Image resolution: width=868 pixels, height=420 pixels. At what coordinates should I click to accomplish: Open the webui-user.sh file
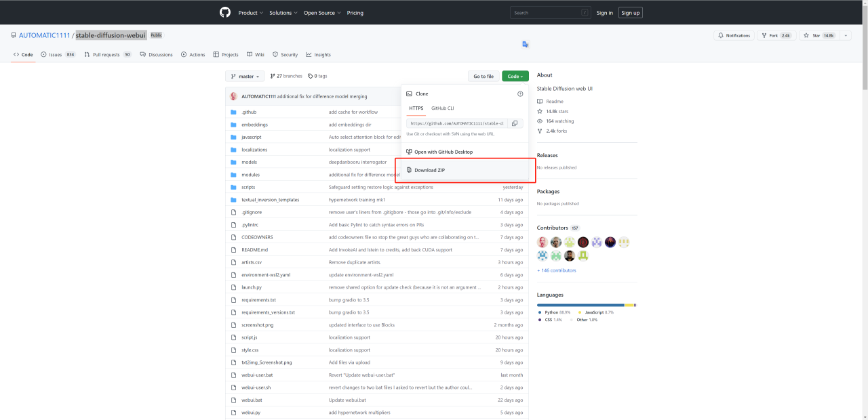point(256,387)
